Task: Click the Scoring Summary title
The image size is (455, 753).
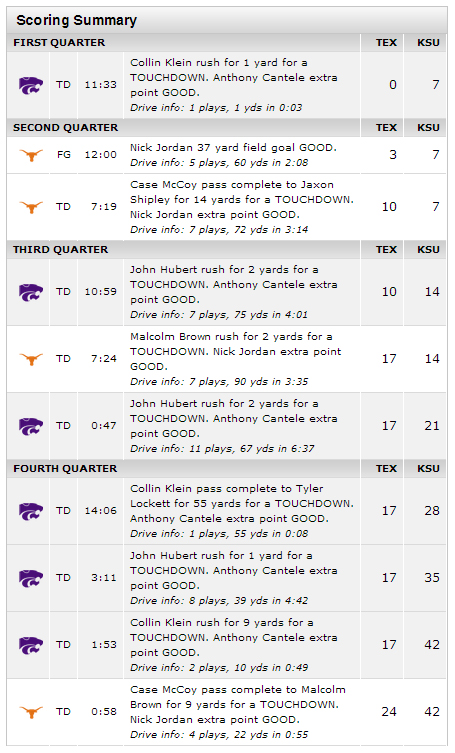Action: coord(76,20)
